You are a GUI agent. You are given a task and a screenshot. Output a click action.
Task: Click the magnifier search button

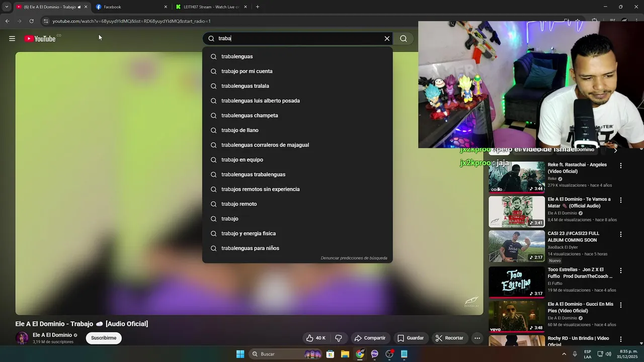404,39
